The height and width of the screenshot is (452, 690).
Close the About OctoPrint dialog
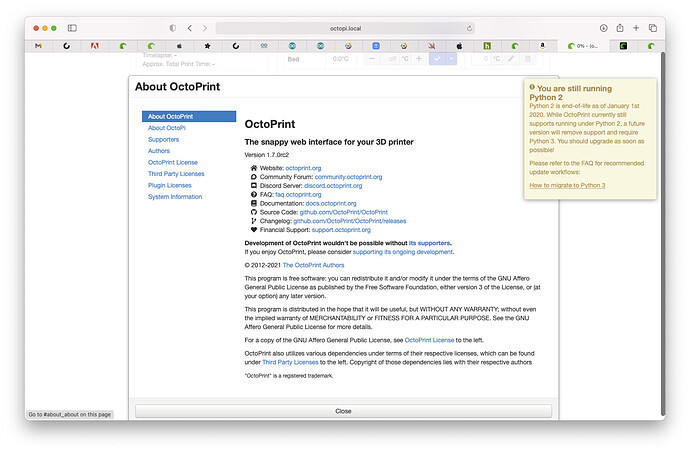click(343, 411)
